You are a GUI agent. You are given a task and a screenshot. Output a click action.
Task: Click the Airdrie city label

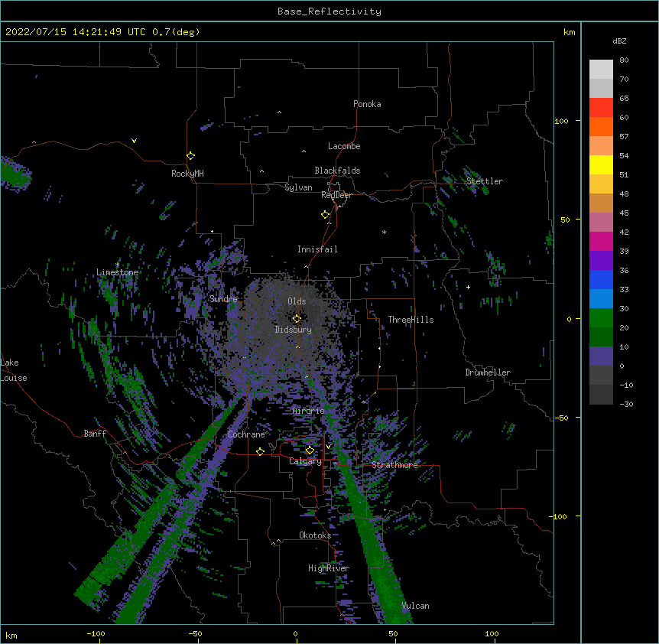[x=309, y=411]
